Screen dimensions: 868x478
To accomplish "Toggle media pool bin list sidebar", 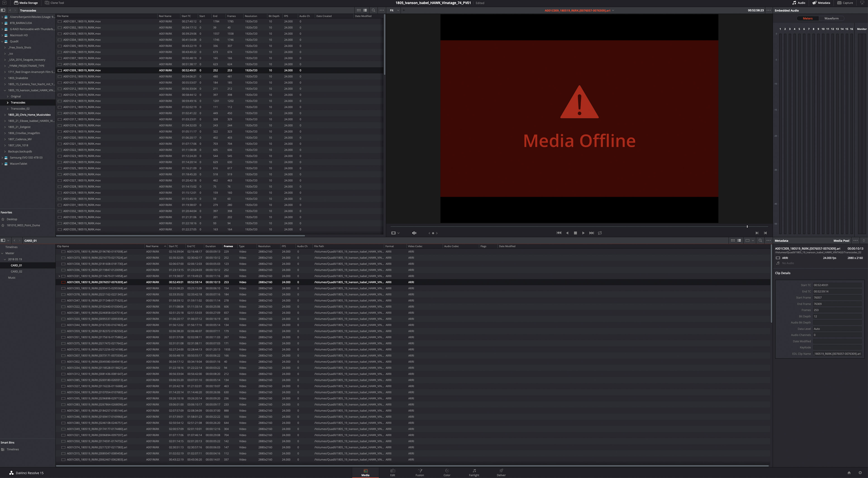I will click(3, 241).
